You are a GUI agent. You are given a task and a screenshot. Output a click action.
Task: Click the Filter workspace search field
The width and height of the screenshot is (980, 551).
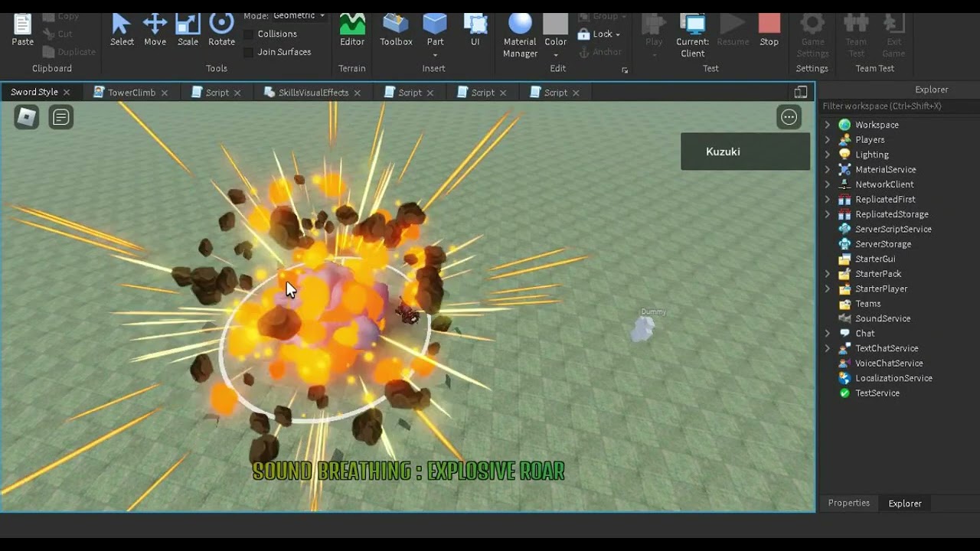[897, 106]
